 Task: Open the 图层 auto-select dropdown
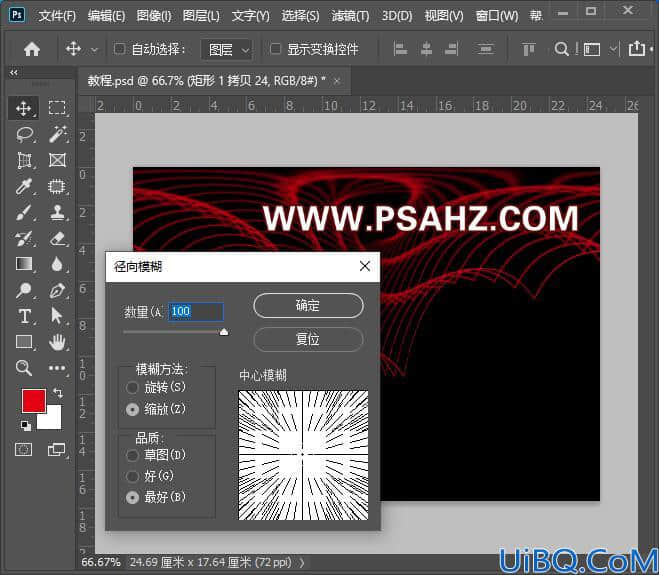pyautogui.click(x=227, y=50)
